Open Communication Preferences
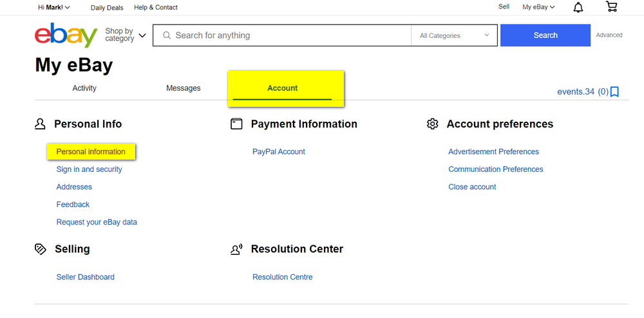The image size is (644, 318). tap(495, 169)
